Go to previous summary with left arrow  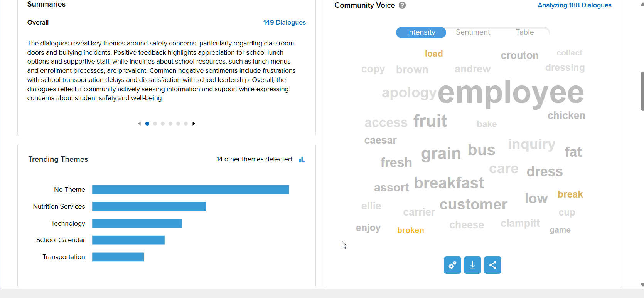[x=139, y=124]
